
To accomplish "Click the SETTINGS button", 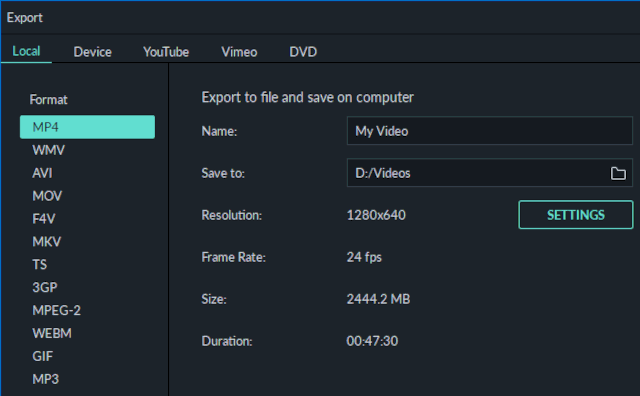I will tap(576, 215).
